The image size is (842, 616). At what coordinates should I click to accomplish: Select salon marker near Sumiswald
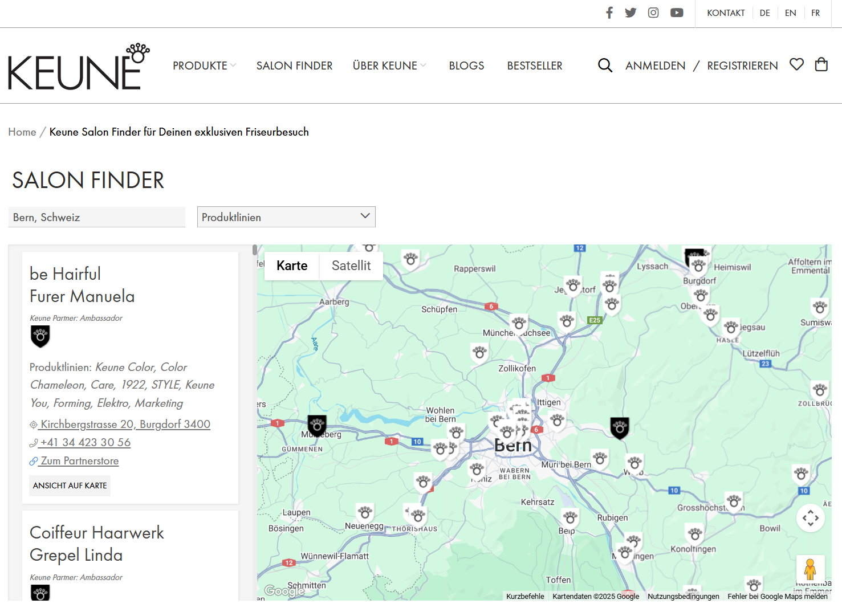820,309
